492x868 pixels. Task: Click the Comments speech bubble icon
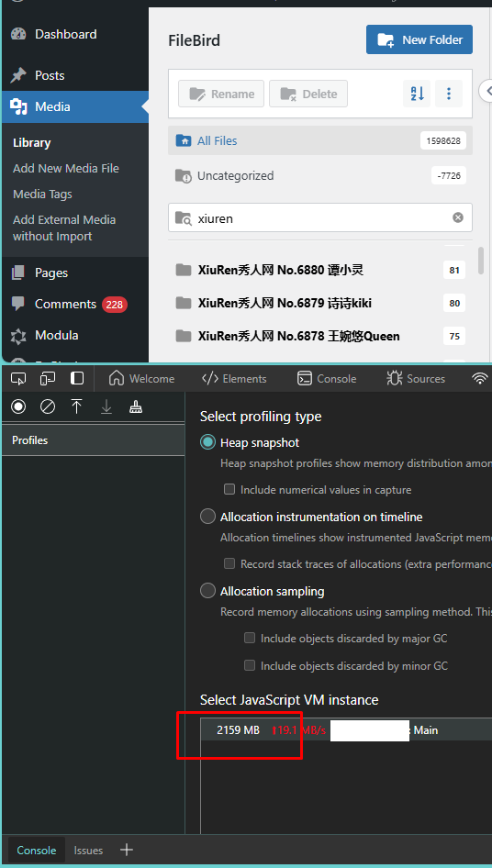(18, 304)
